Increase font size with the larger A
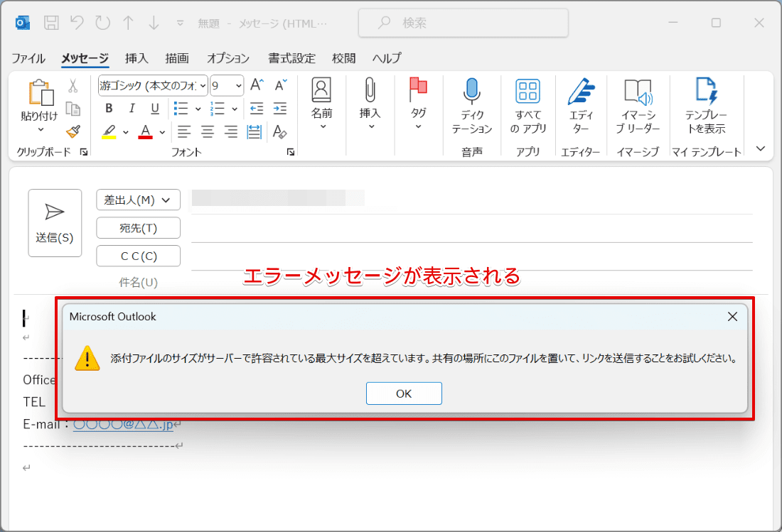782x532 pixels. pyautogui.click(x=257, y=85)
